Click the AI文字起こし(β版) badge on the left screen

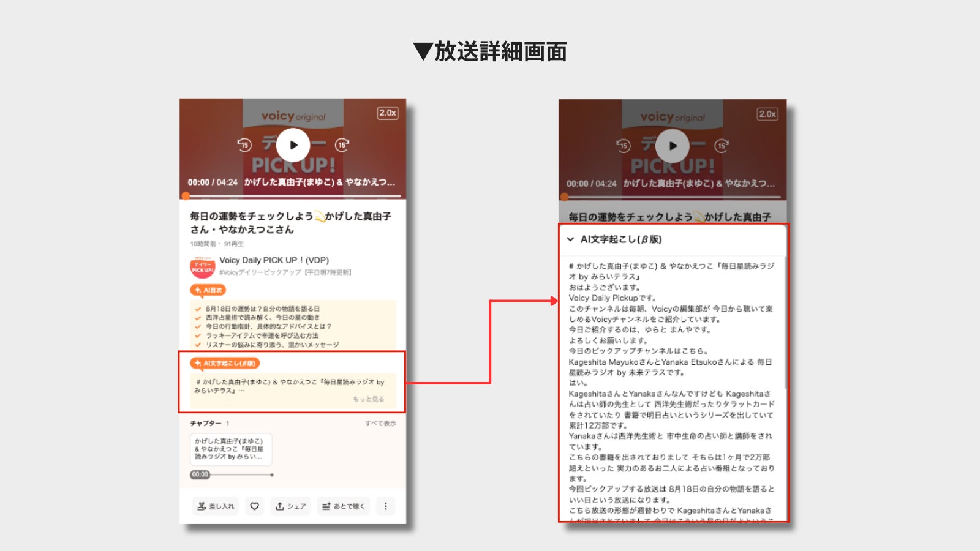click(x=225, y=363)
